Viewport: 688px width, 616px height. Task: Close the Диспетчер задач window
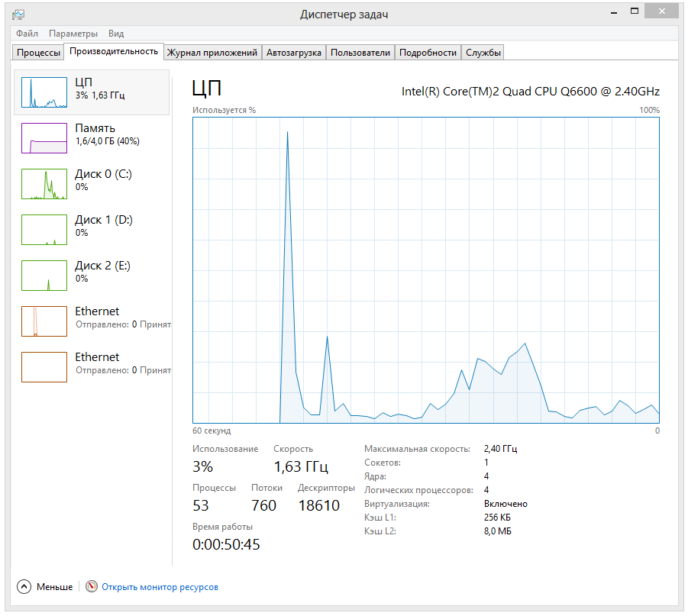coord(662,11)
